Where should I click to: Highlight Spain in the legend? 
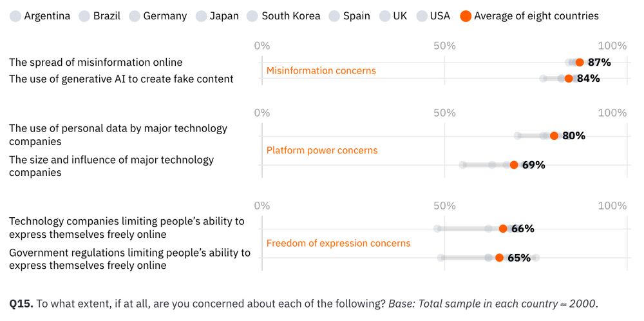pos(334,16)
